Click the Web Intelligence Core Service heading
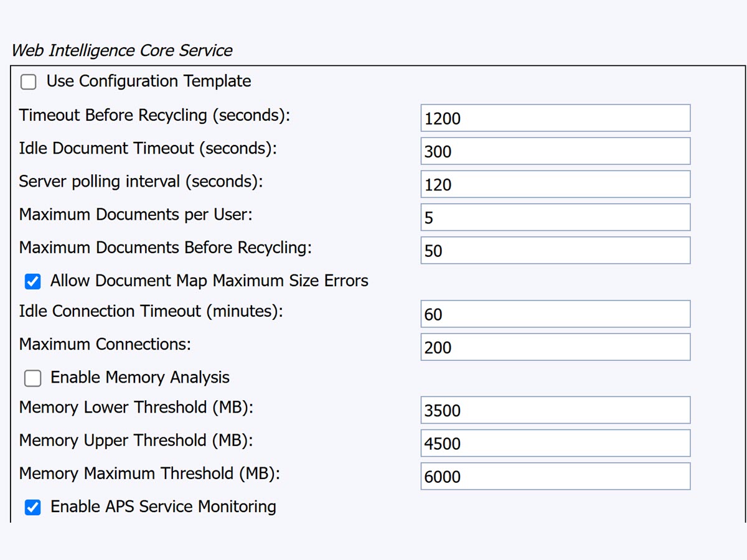 122,50
